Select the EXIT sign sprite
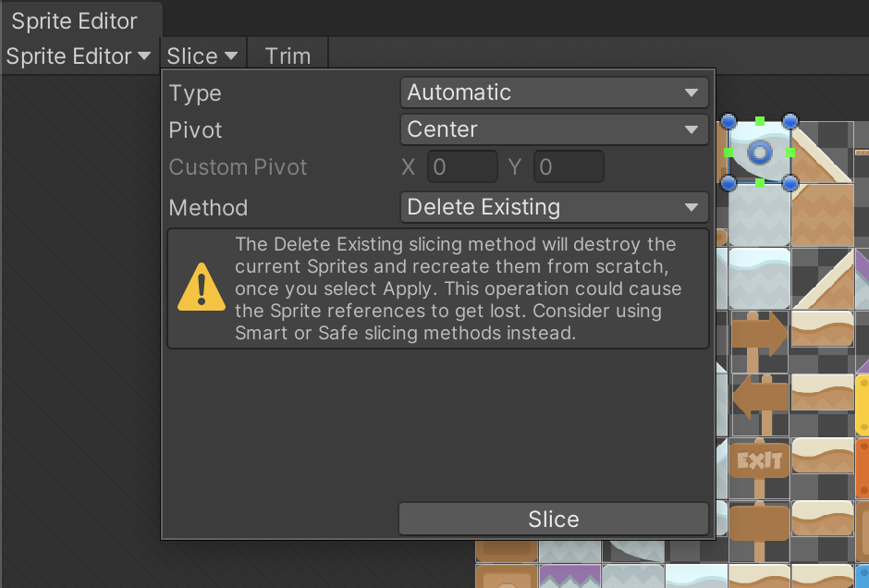869x588 pixels. point(759,461)
